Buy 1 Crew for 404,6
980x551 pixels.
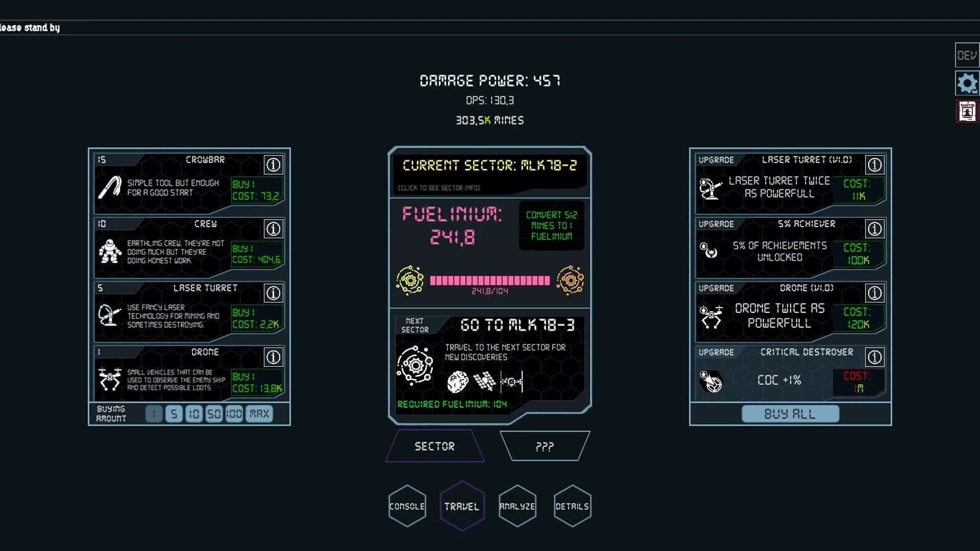click(x=257, y=254)
